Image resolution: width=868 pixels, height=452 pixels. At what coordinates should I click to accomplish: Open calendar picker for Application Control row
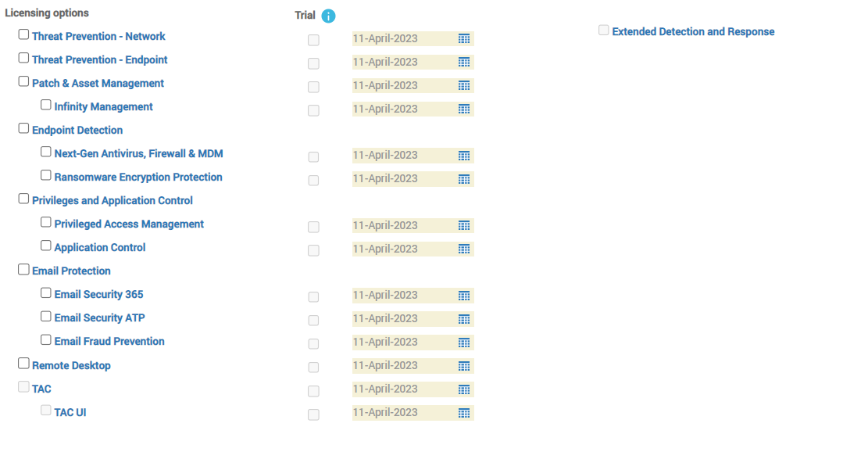(x=464, y=249)
